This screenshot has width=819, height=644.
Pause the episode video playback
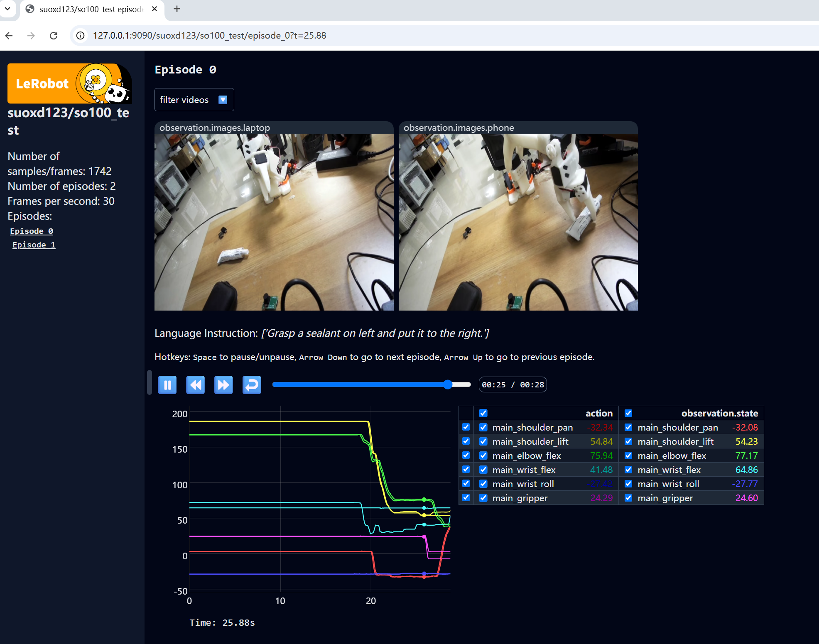(167, 385)
